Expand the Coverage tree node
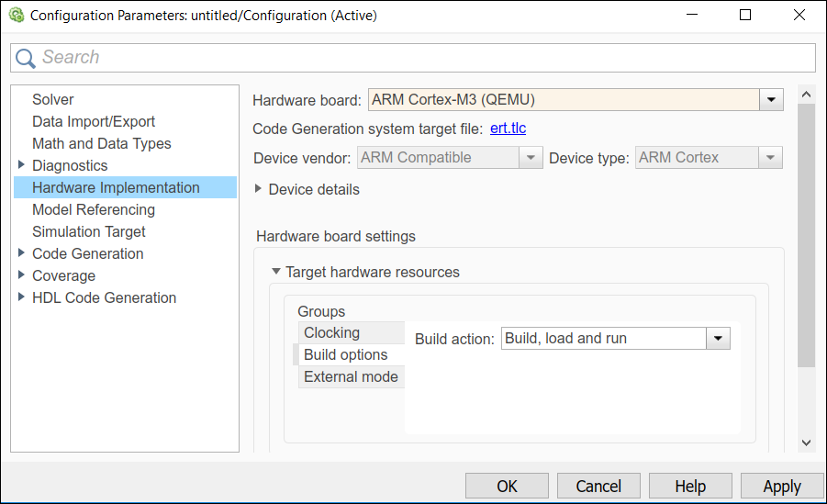Viewport: 827px width, 504px height. [x=21, y=275]
